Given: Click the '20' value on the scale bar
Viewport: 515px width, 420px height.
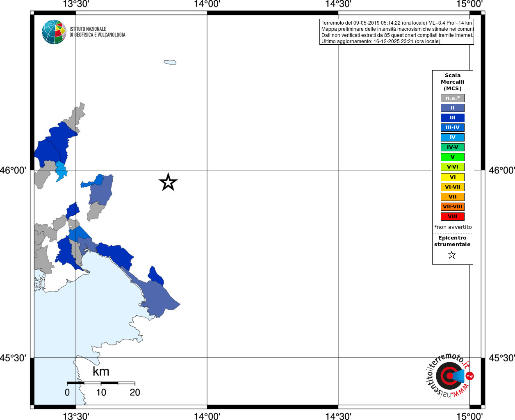Looking at the screenshot, I should coord(135,393).
